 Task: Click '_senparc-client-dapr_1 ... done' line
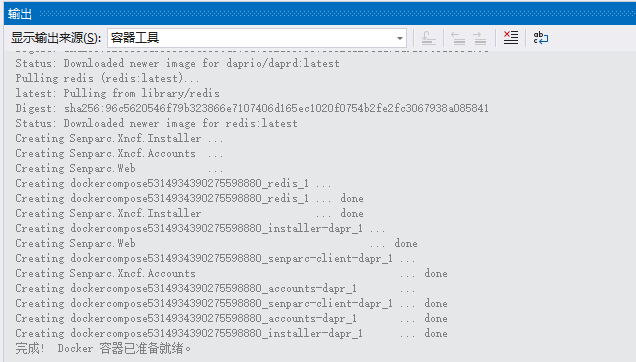tap(231, 304)
